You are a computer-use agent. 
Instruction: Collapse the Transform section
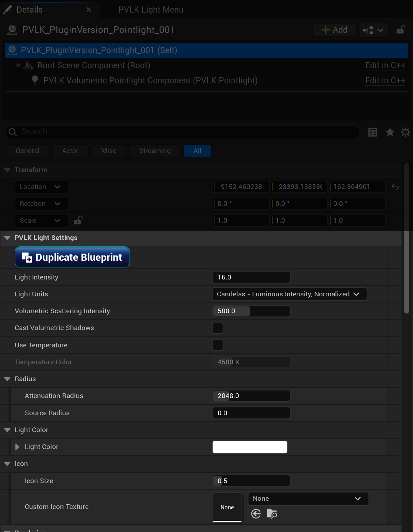tap(7, 170)
